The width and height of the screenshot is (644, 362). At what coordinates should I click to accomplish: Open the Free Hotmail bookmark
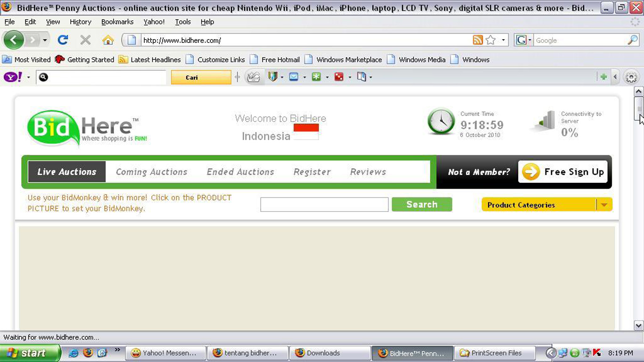(x=275, y=59)
